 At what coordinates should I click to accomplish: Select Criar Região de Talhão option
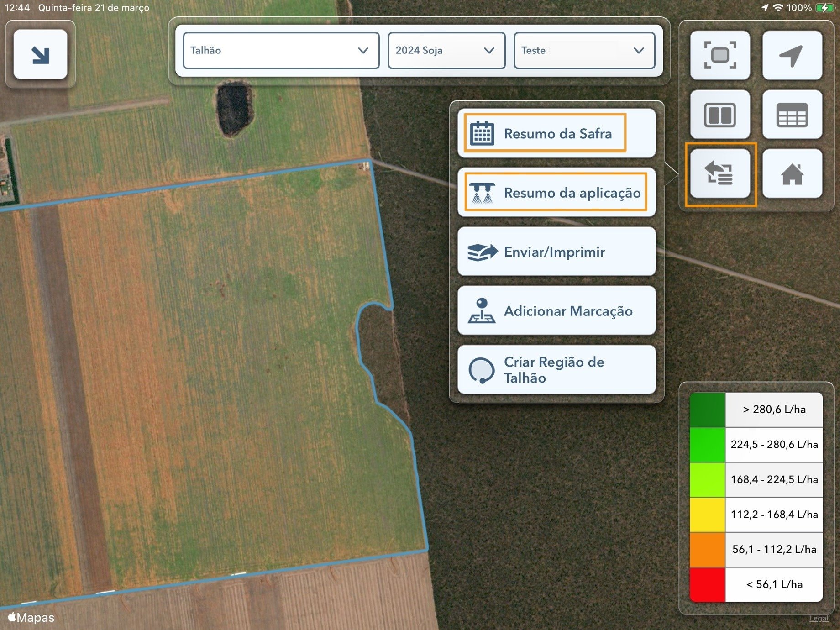(x=557, y=370)
